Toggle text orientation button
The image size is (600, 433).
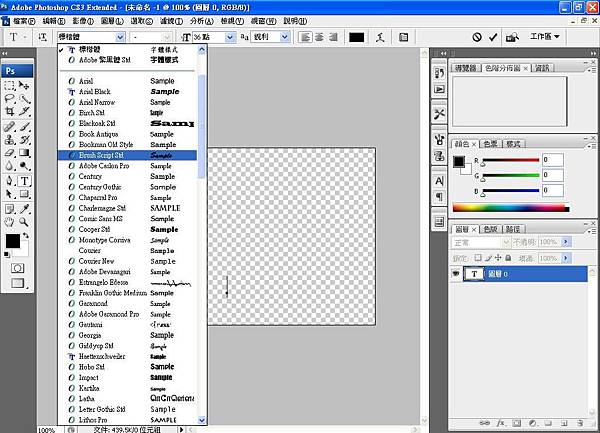(x=42, y=37)
